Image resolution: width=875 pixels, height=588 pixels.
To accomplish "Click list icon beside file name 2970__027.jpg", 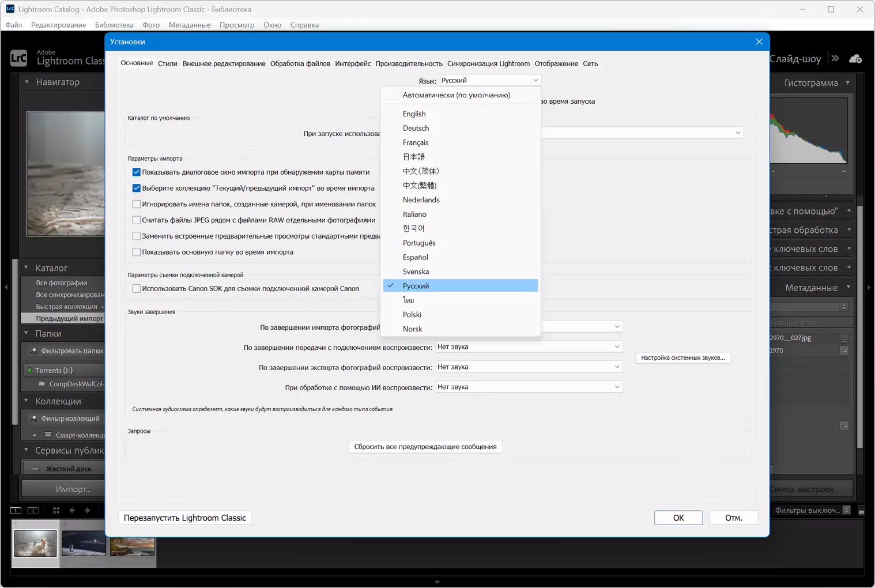I will tap(844, 338).
